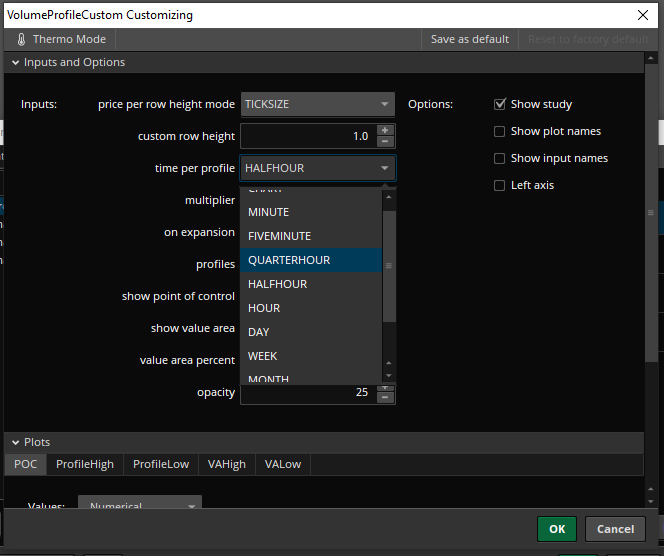Select FIVEMINUTE from the list
The width and height of the screenshot is (664, 556).
(311, 236)
